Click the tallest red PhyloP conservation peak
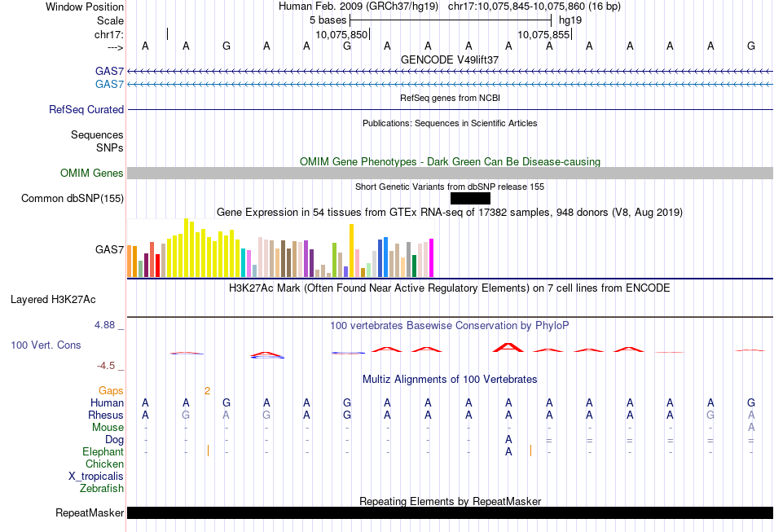 [x=508, y=347]
